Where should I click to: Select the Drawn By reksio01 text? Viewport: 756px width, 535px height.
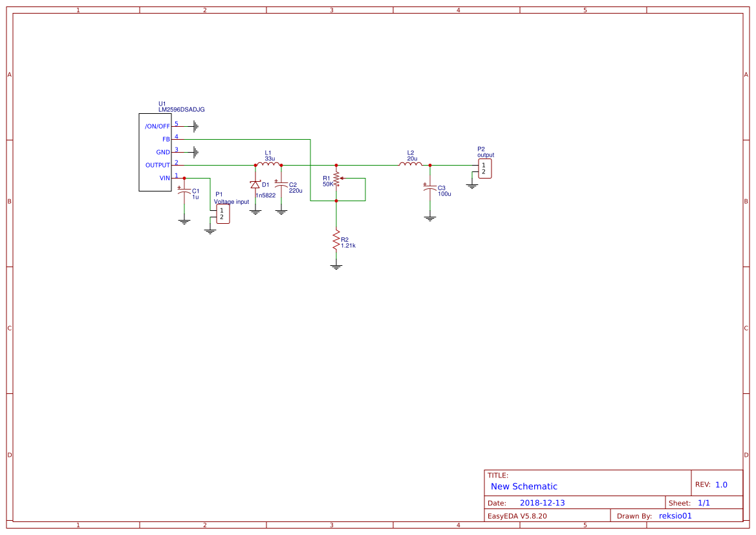(x=674, y=516)
